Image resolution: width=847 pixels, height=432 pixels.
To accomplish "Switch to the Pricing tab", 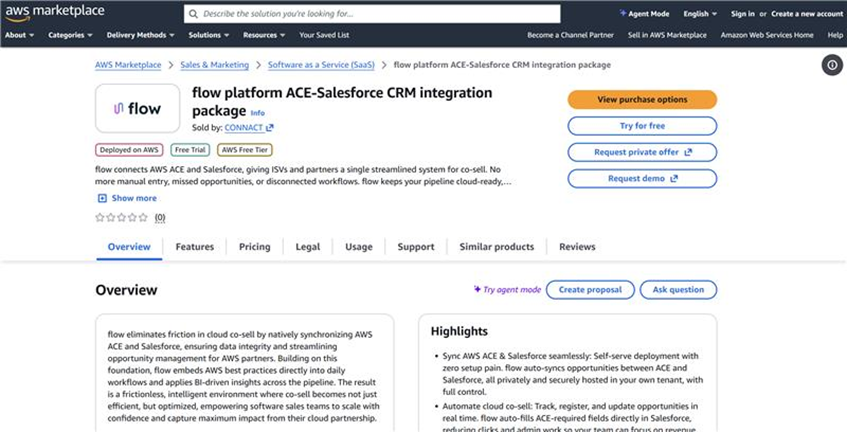I will pos(254,247).
